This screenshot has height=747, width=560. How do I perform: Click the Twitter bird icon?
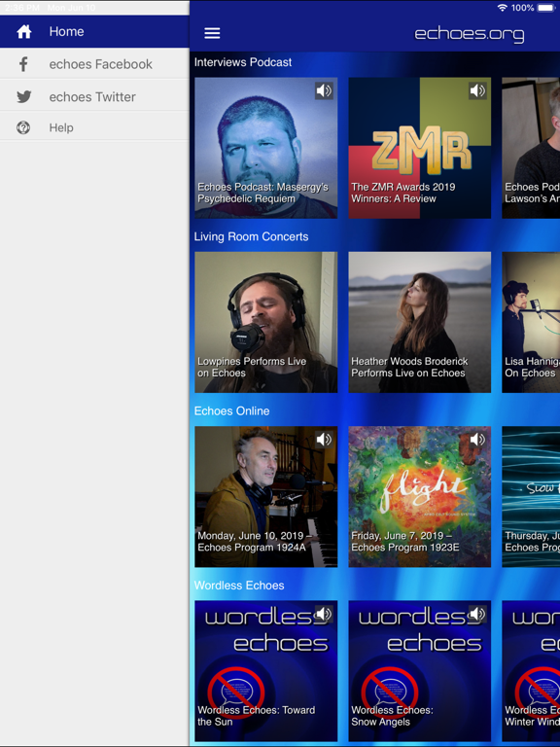click(23, 96)
